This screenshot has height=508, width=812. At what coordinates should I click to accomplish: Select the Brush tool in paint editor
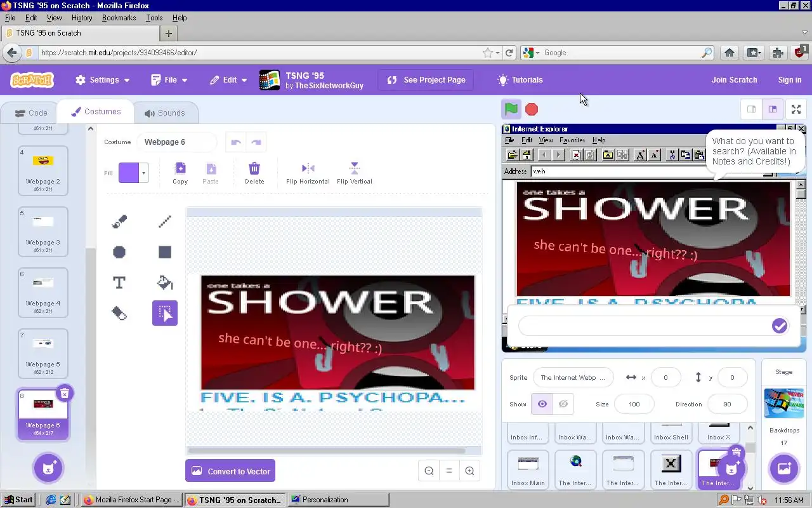(119, 222)
